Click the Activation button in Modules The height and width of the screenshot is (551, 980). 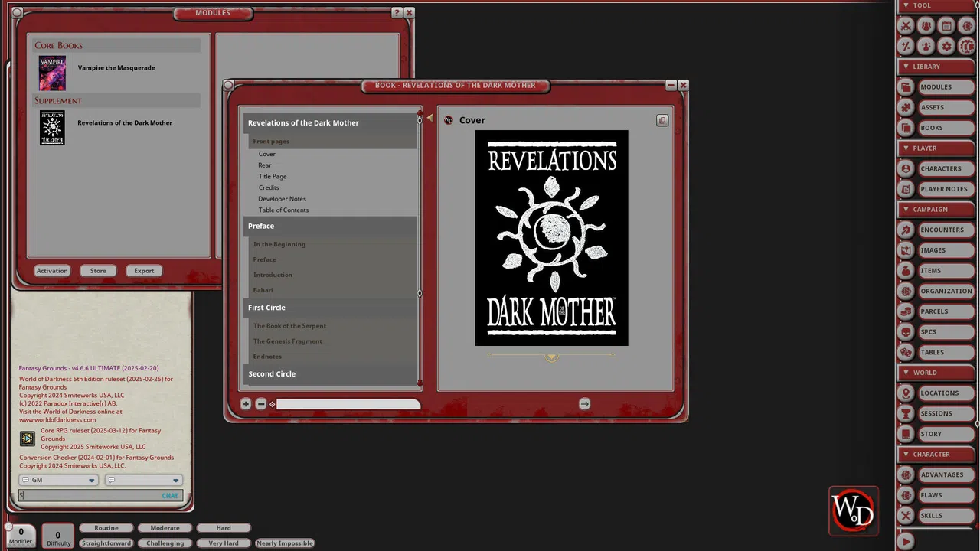[52, 271]
